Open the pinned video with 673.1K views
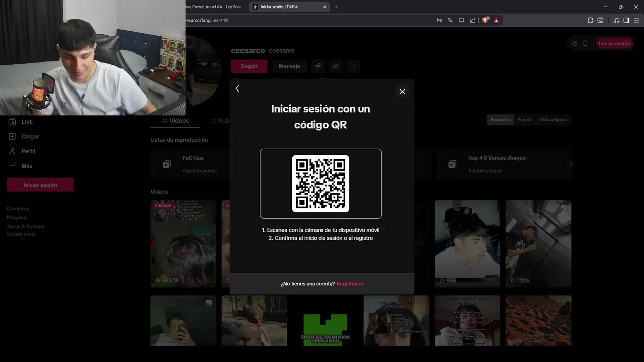The width and height of the screenshot is (644, 362). 183,243
